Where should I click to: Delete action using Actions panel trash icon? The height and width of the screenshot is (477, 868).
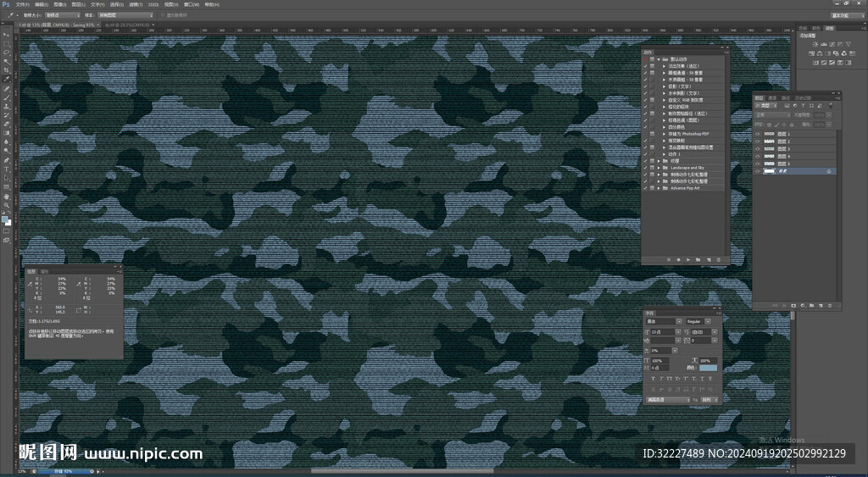tap(719, 259)
